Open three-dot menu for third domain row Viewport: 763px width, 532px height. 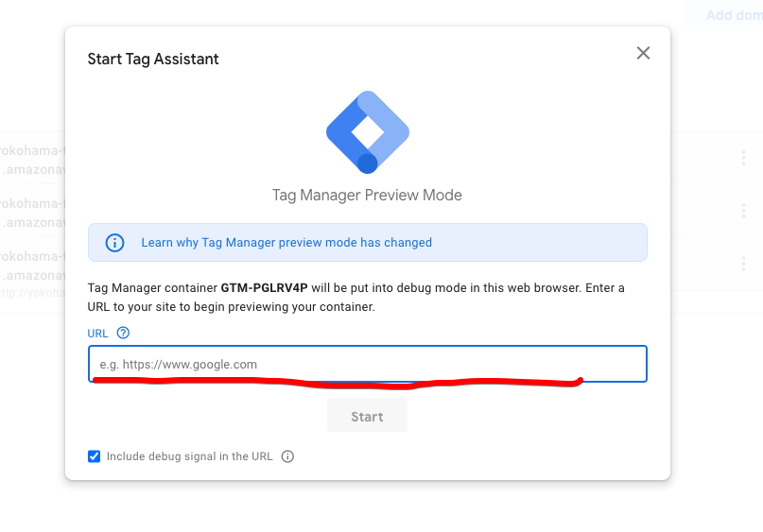coord(743,263)
